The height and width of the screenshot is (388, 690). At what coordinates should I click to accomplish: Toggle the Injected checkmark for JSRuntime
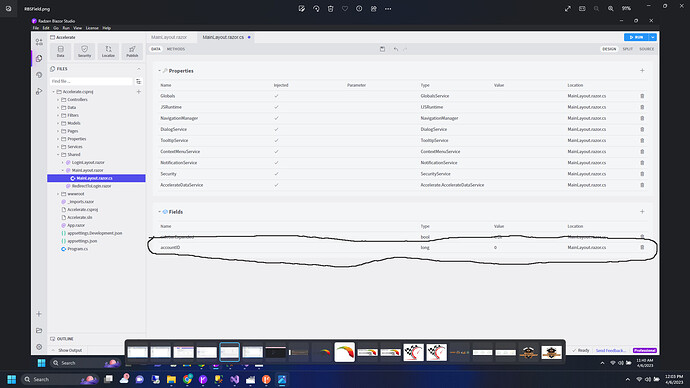pyautogui.click(x=276, y=107)
